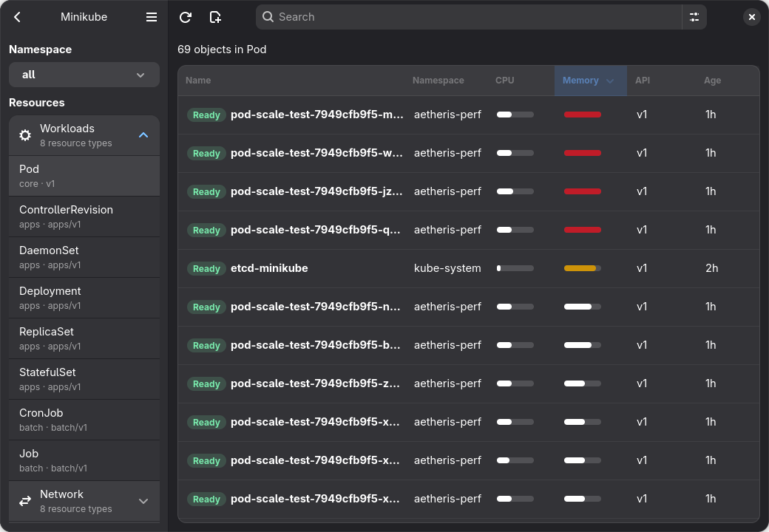Click '69 objects in Pod' label

pos(222,50)
